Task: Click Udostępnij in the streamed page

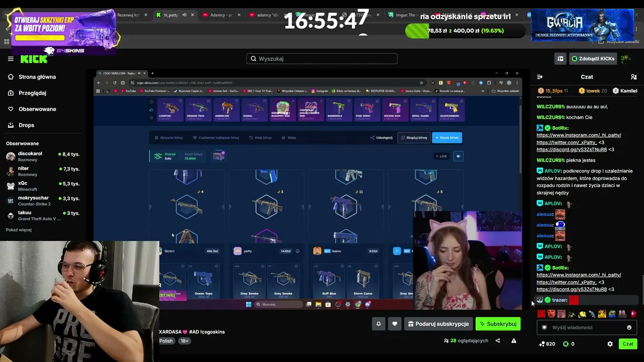Action: tap(381, 137)
